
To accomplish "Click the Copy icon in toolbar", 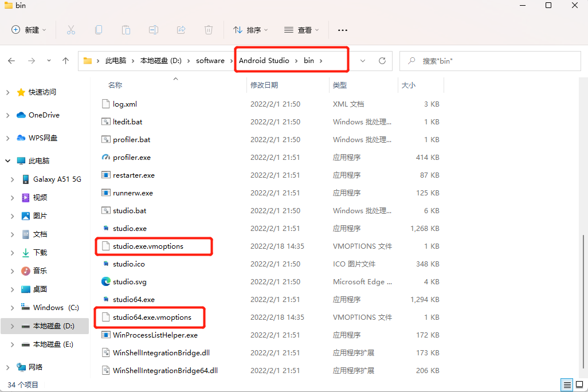I will pyautogui.click(x=99, y=30).
